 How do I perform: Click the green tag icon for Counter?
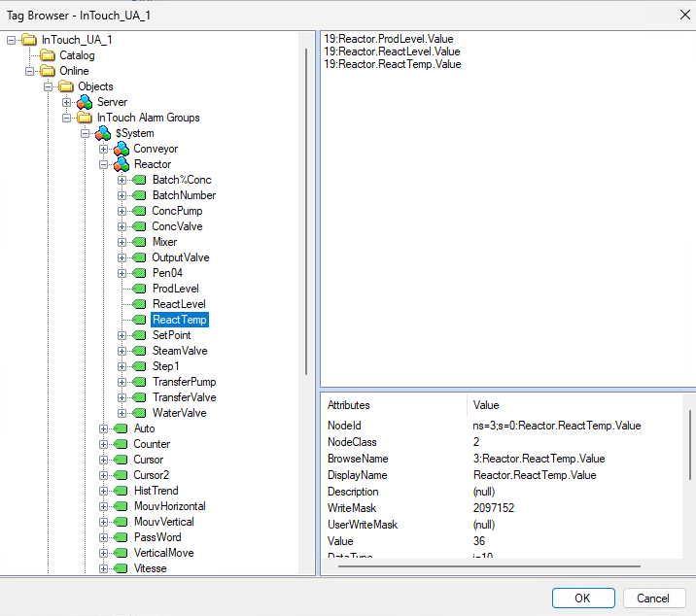coord(121,444)
